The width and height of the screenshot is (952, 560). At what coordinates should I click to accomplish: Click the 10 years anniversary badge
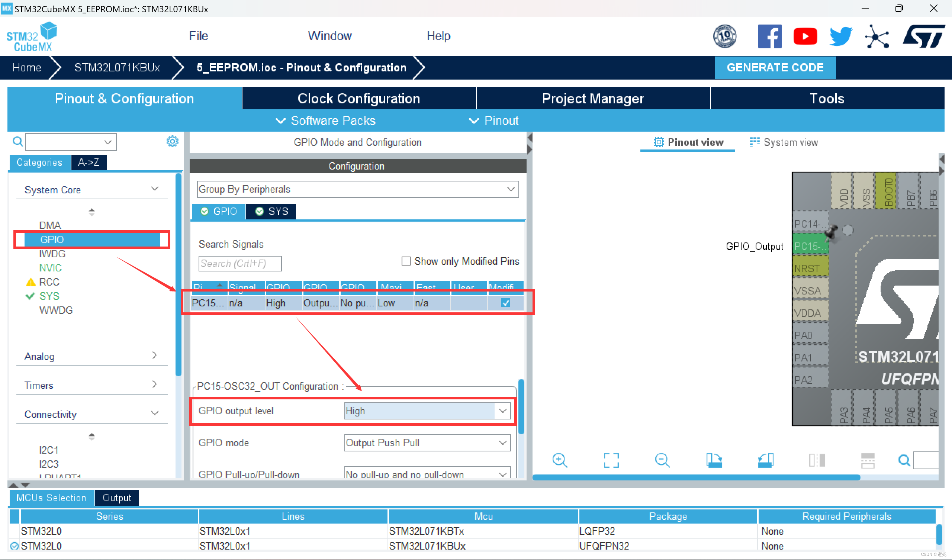tap(724, 36)
